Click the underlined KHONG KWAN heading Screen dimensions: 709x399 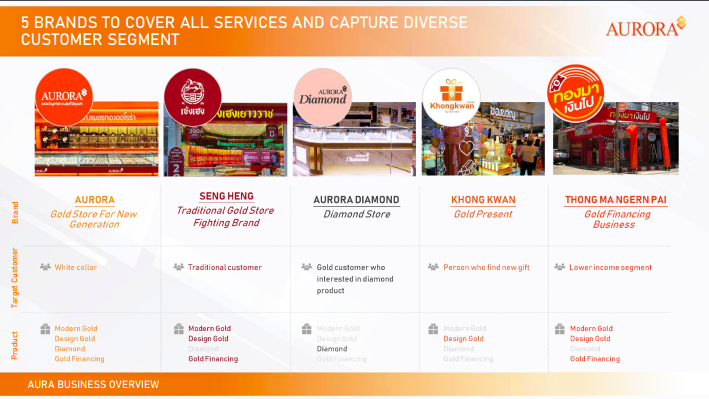point(483,200)
